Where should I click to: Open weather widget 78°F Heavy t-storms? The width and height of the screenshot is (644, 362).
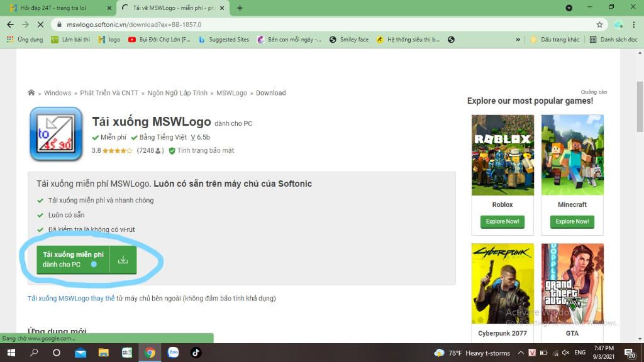tap(472, 353)
